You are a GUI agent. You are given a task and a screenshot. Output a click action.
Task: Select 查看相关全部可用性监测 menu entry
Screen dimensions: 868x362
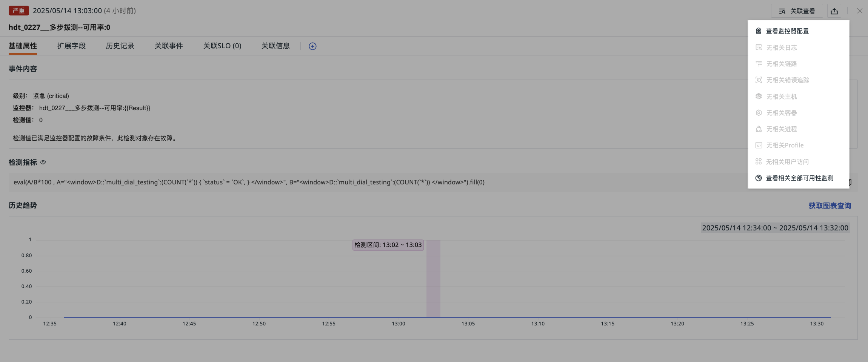(798, 178)
